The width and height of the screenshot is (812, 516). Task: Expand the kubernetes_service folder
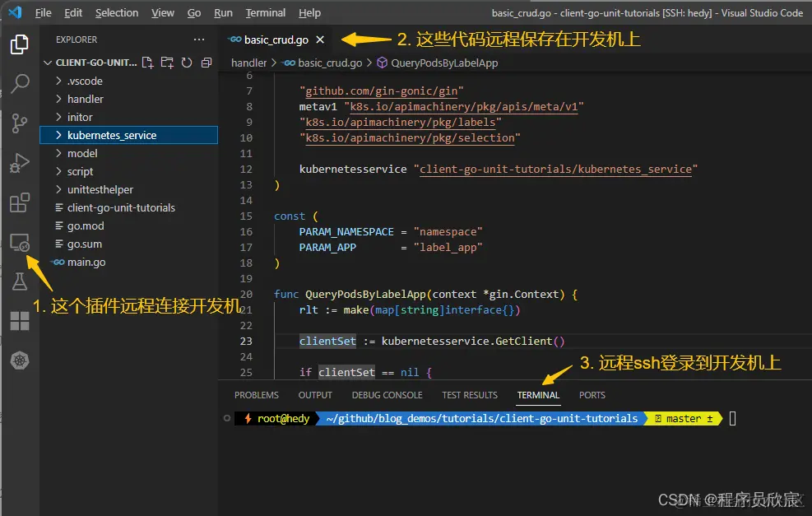[x=58, y=135]
